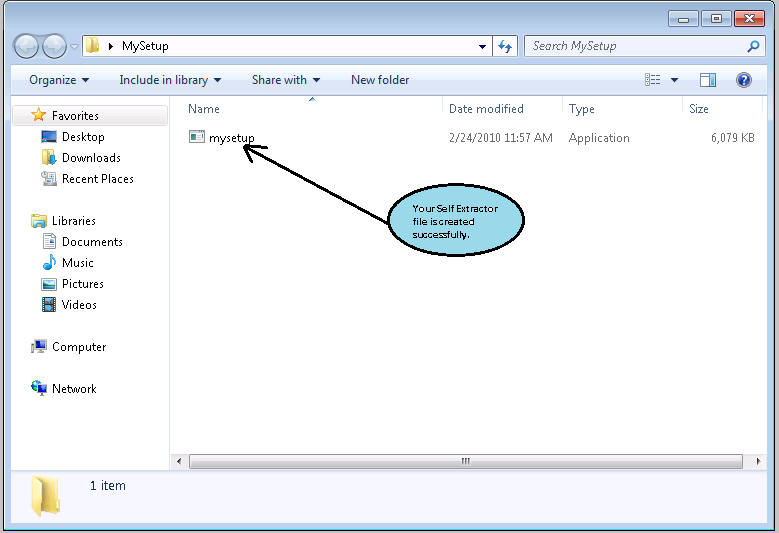Open Recent Places in Favorites

98,179
